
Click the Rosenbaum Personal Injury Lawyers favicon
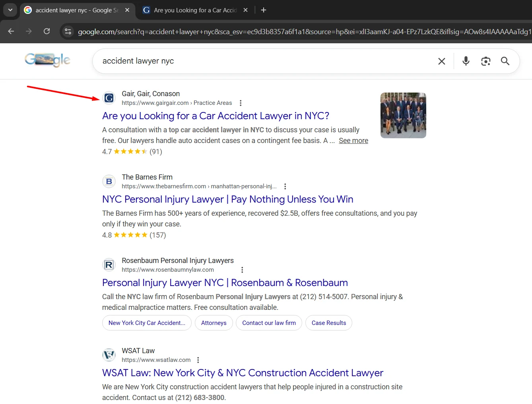pyautogui.click(x=109, y=265)
